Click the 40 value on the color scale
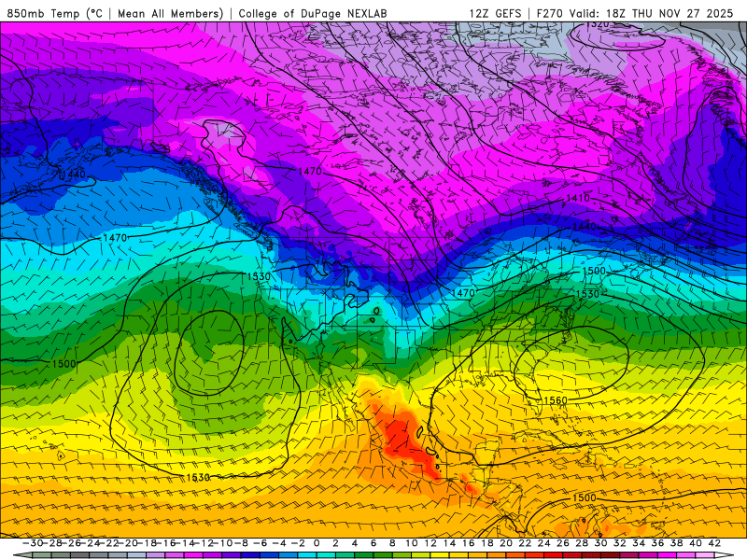Image resolution: width=747 pixels, height=560 pixels. tap(695, 543)
